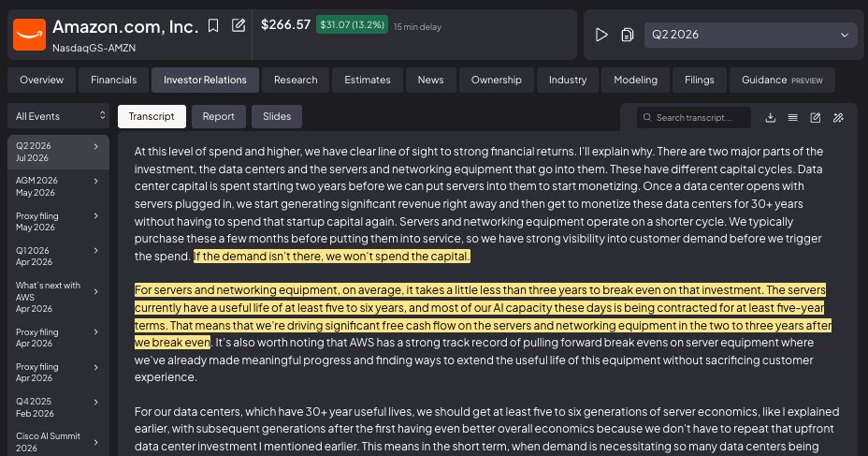Click the list view lines icon
This screenshot has width=868, height=456.
pyautogui.click(x=793, y=117)
